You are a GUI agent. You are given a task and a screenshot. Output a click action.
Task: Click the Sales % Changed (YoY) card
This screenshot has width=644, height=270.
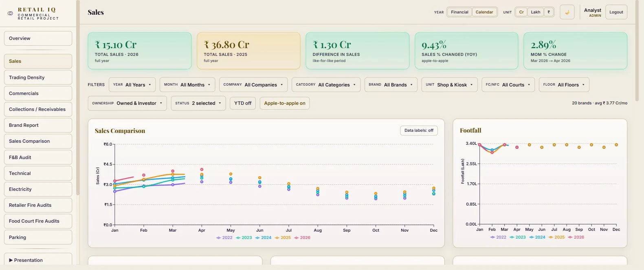tap(466, 51)
